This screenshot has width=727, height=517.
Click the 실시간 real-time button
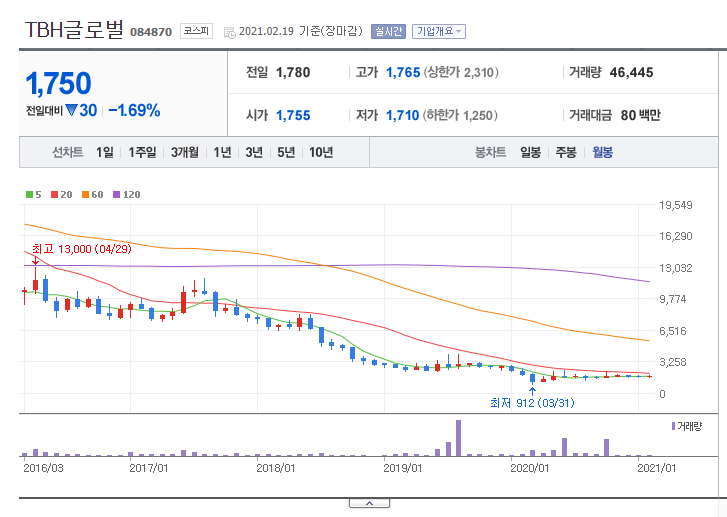tap(388, 32)
